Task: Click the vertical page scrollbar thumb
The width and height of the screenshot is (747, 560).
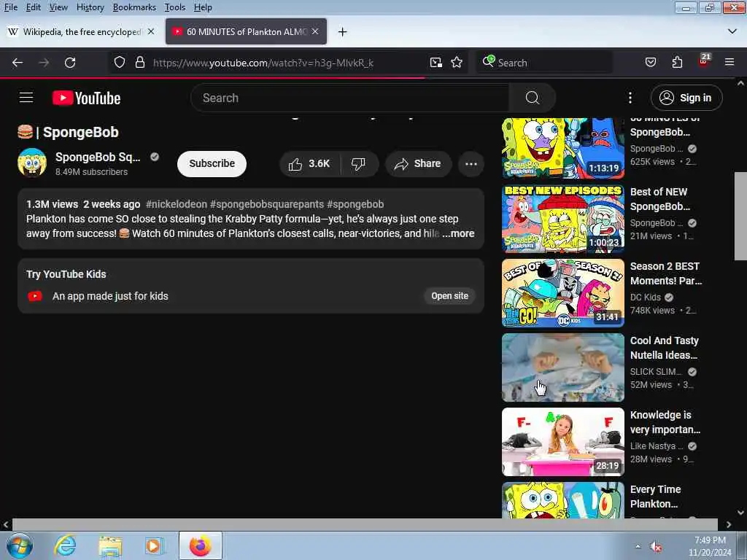Action: [740, 216]
